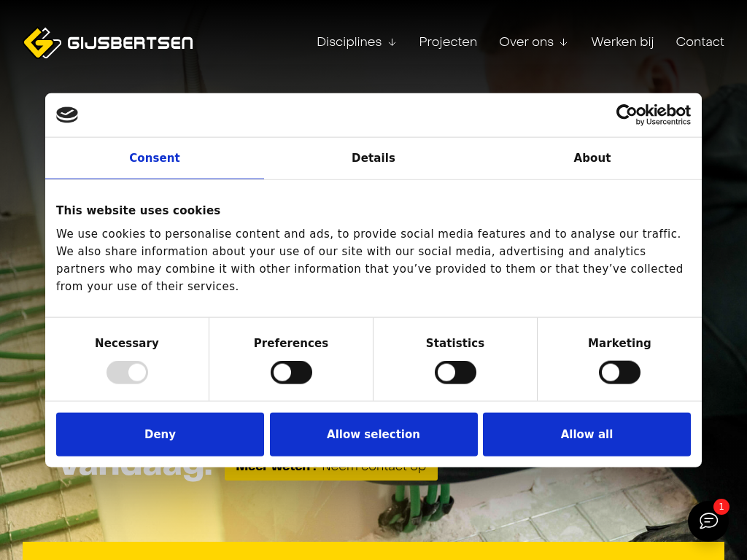The image size is (747, 560).
Task: Go to the Projecten page
Action: 448,42
